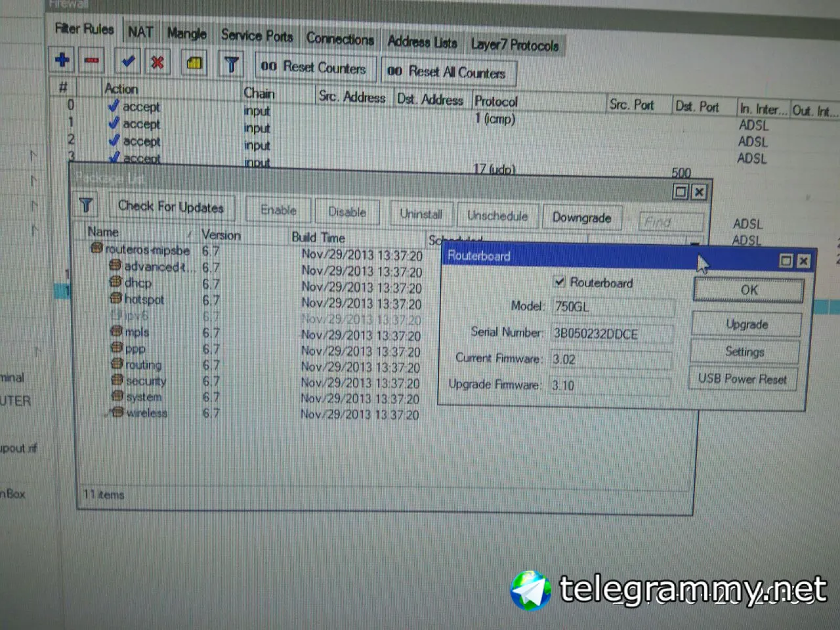Viewport: 840px width, 630px height.
Task: Click the Downgrade button
Action: click(581, 218)
